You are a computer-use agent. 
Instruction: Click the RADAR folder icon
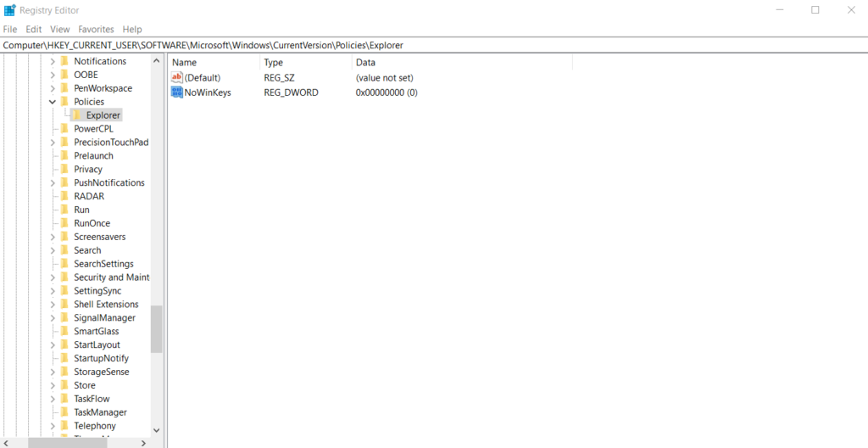point(64,196)
